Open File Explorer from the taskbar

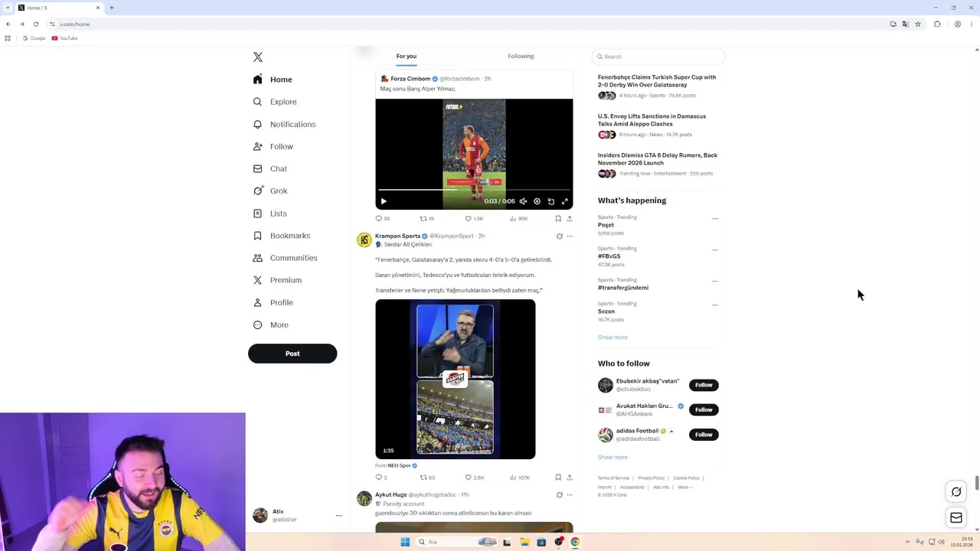524,542
